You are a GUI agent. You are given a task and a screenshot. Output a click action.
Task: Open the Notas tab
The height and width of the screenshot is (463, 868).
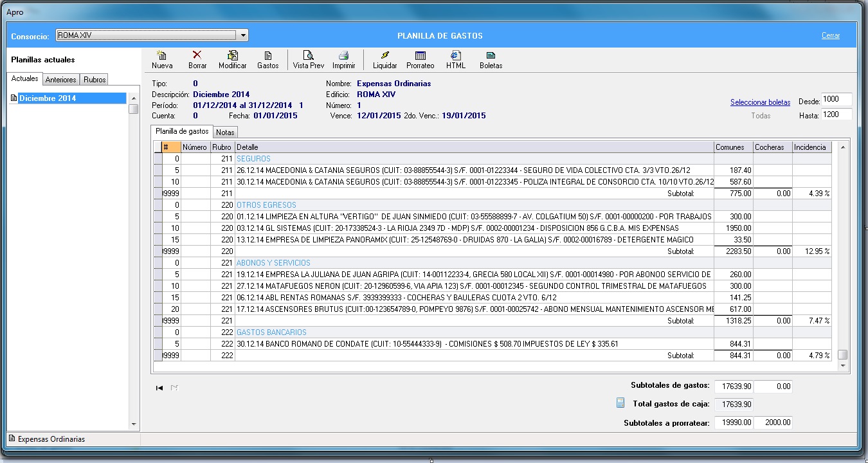[x=225, y=132]
